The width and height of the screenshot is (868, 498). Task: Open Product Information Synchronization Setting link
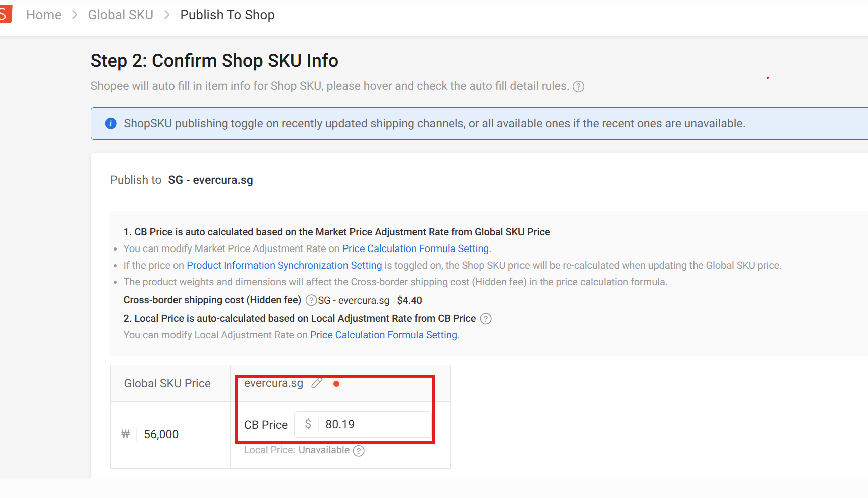tap(284, 265)
